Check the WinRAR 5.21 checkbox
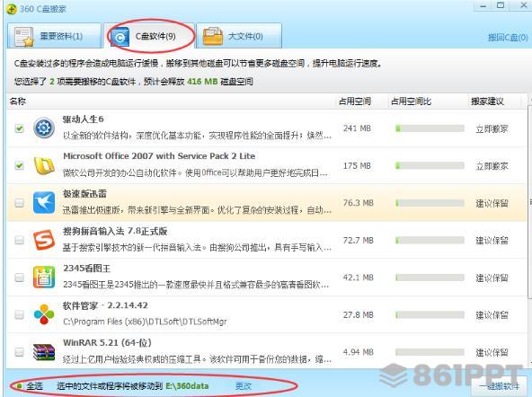 20,352
